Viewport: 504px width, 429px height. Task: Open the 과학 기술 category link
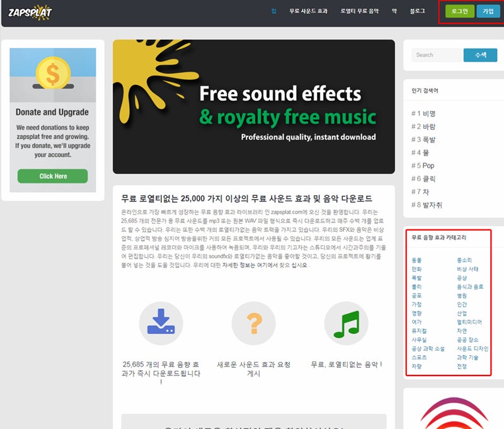click(x=467, y=357)
